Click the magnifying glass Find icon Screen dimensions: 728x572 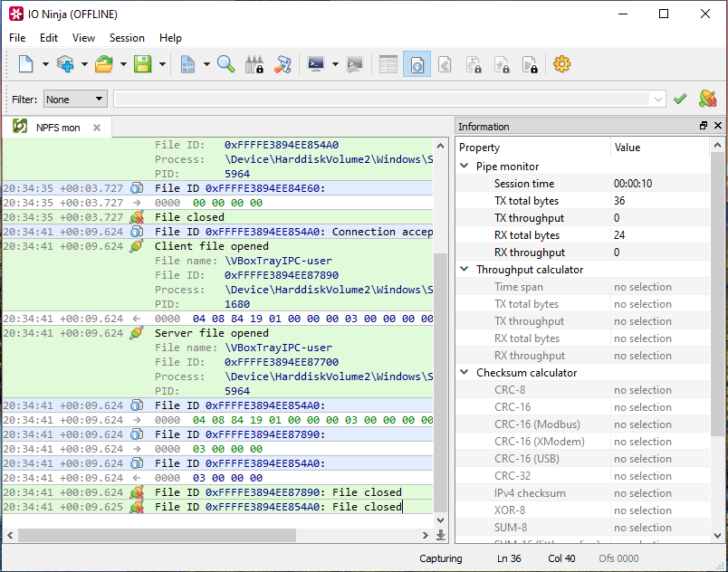226,64
